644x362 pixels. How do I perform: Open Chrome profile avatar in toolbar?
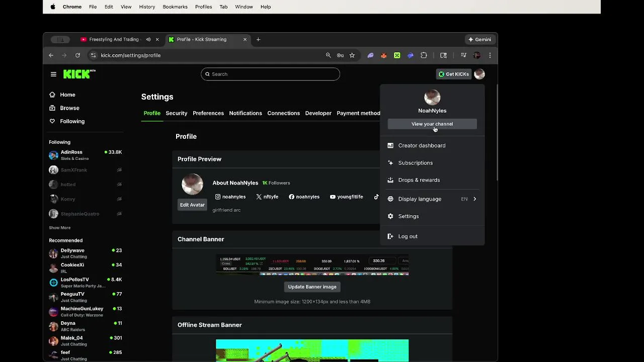click(477, 55)
